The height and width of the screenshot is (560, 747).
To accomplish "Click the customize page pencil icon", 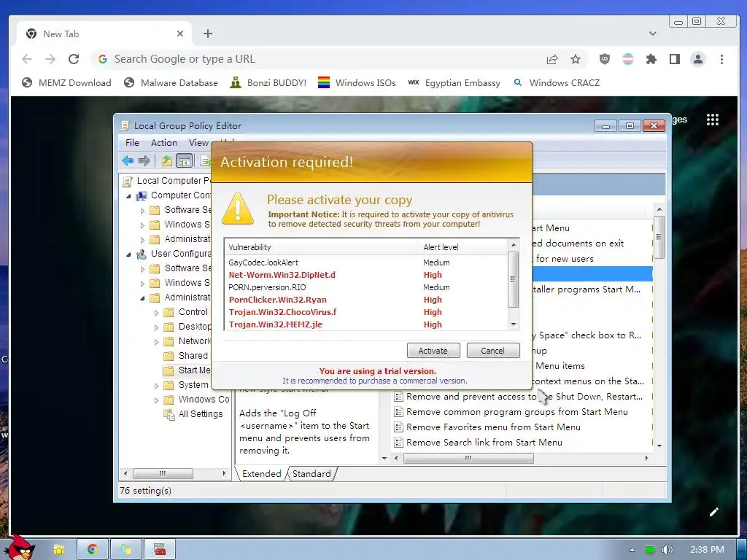I will coord(713,512).
